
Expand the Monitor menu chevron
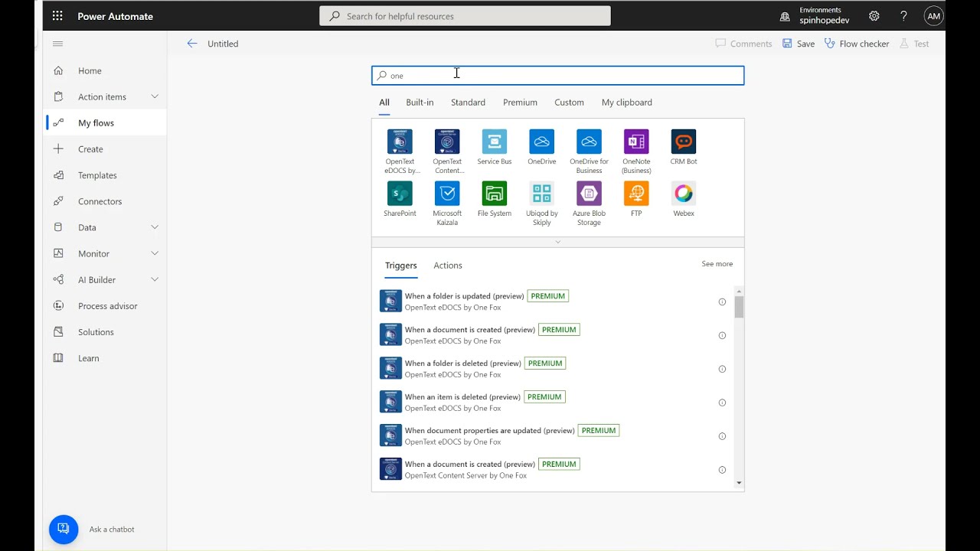tap(155, 253)
